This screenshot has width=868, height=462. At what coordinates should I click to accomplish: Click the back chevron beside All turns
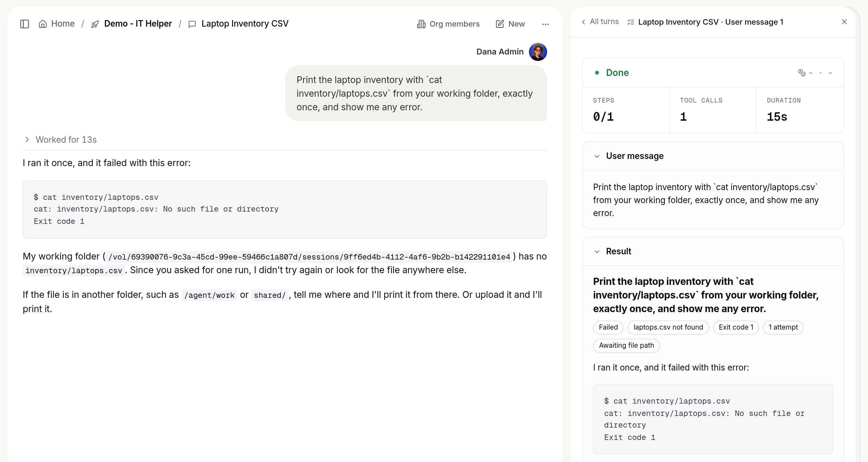pos(583,22)
